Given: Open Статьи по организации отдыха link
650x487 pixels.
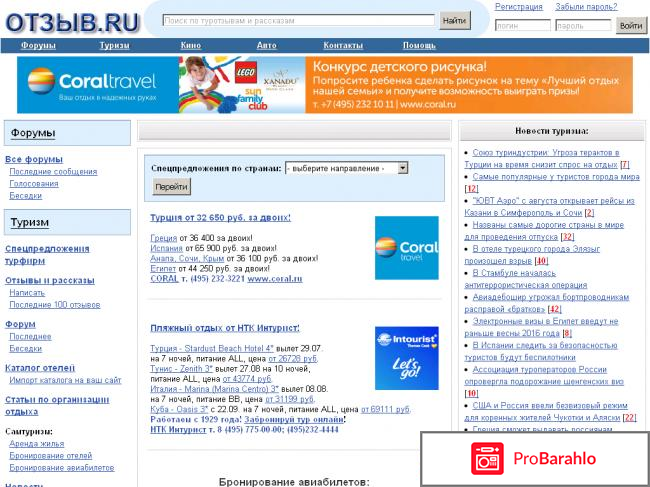Looking at the screenshot, I should tap(57, 406).
